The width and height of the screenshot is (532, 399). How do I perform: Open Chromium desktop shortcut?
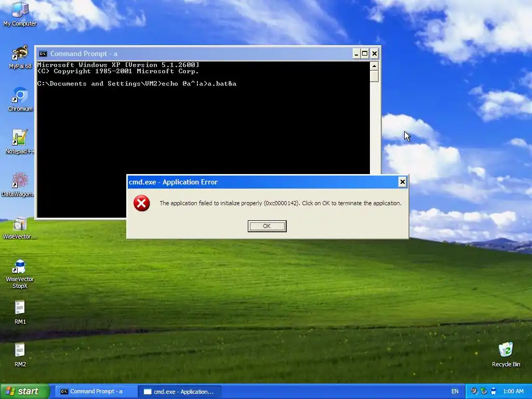coord(20,99)
